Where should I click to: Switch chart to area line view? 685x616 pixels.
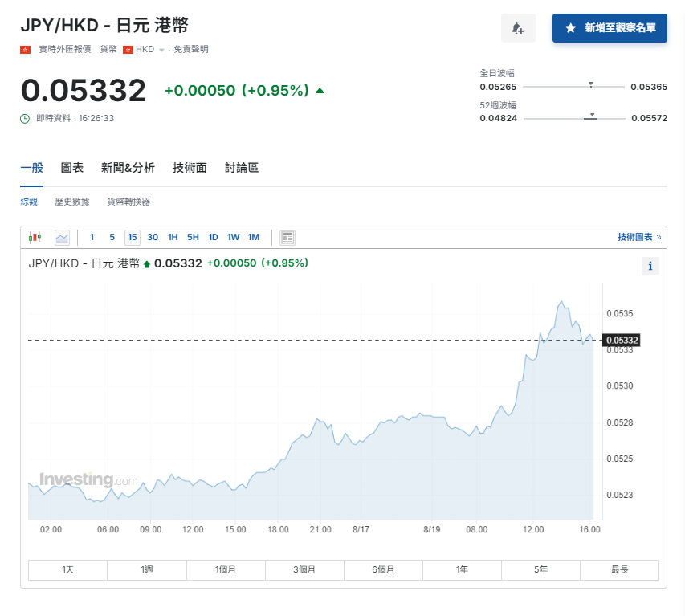pos(62,237)
